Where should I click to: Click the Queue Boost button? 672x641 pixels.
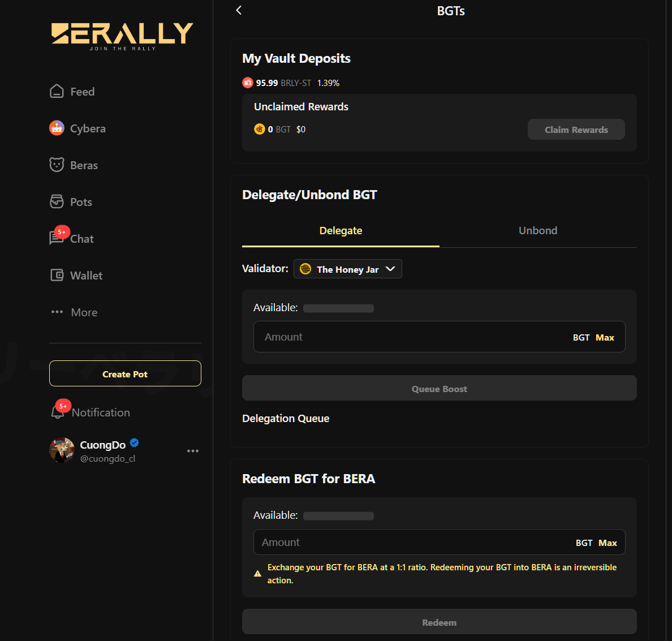(439, 389)
